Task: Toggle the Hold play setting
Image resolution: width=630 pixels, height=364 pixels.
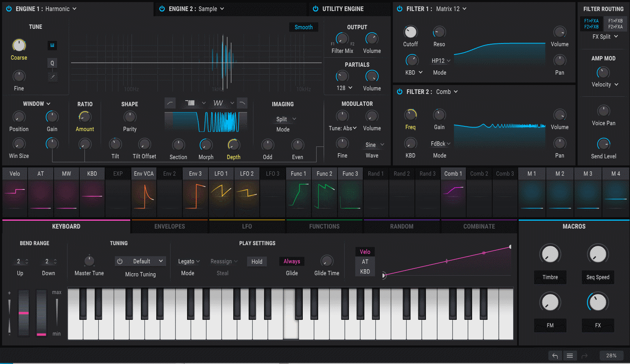Action: tap(257, 261)
